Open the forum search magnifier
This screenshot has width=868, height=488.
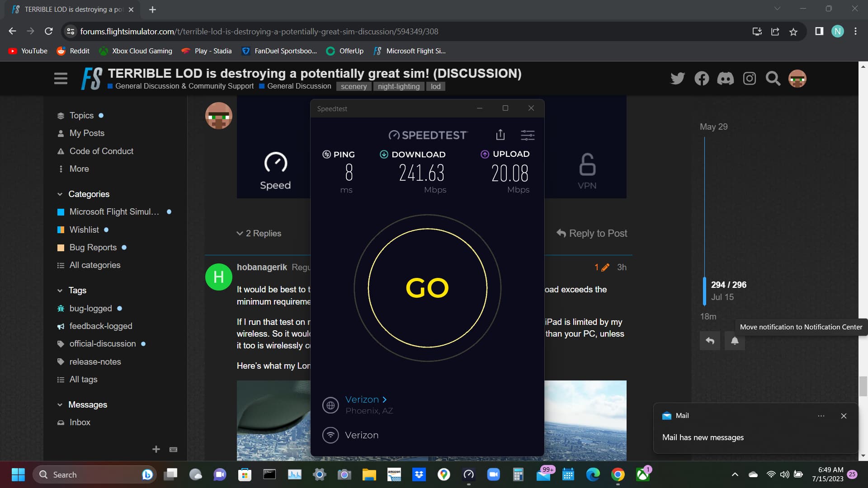tap(773, 79)
